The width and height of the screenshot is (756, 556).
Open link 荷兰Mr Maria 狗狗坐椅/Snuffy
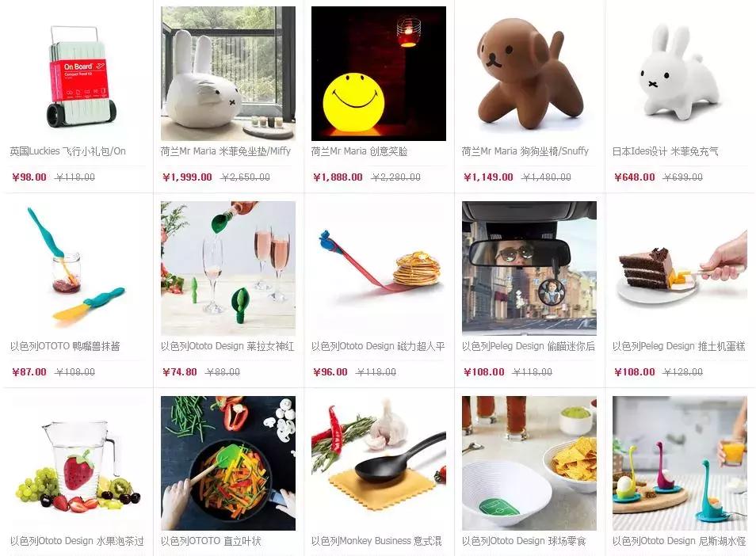point(525,151)
